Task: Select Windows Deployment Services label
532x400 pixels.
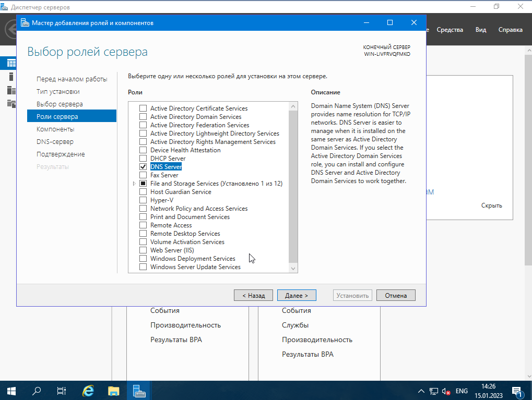Action: click(193, 259)
